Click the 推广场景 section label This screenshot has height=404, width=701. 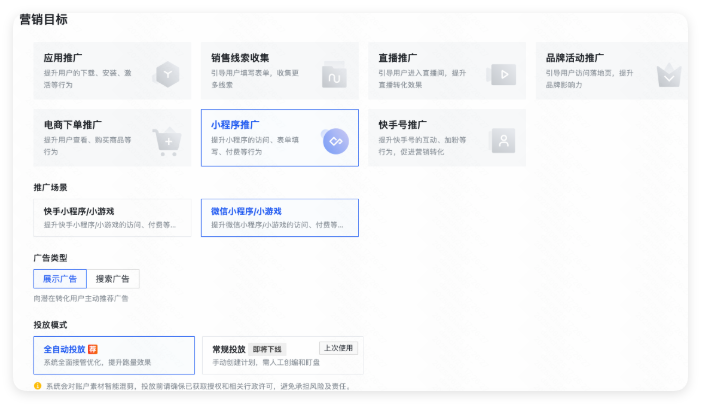coord(51,187)
